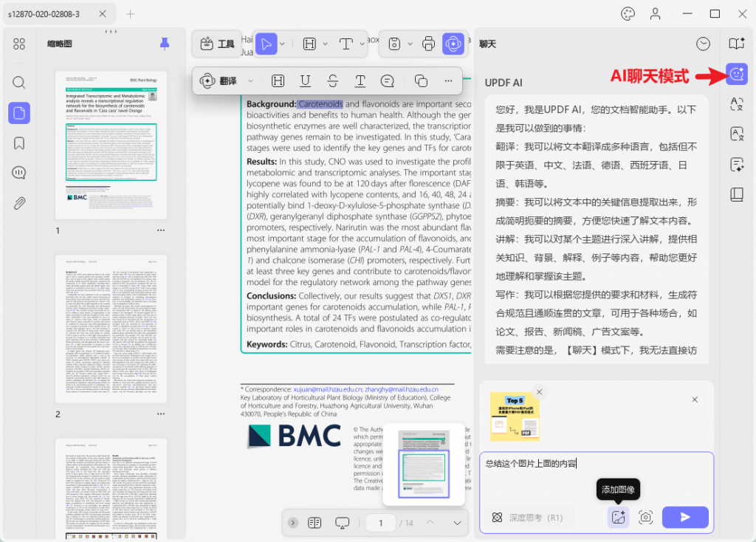Apply strikethrough to selected text

click(333, 81)
